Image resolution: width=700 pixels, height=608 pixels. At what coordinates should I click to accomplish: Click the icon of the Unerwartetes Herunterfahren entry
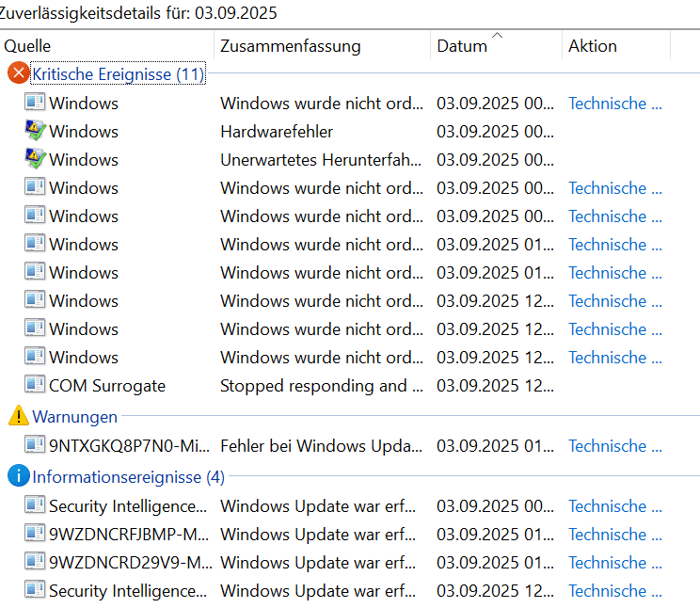click(35, 159)
